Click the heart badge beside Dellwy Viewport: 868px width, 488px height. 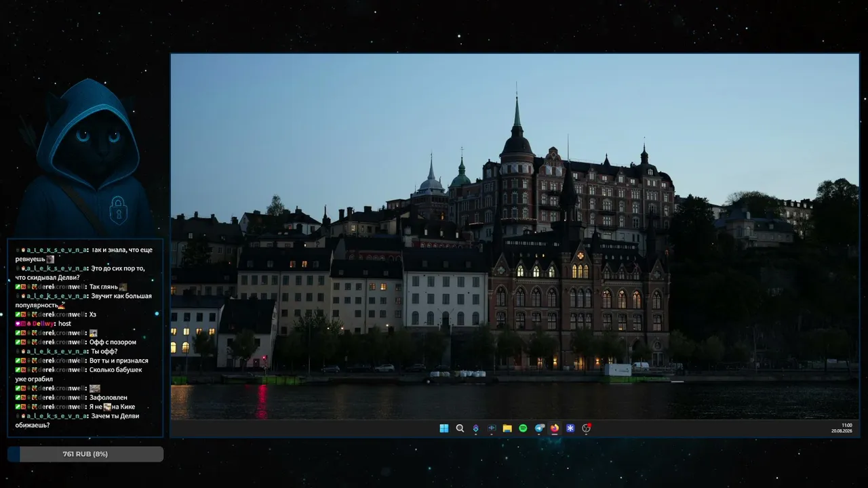click(x=18, y=324)
